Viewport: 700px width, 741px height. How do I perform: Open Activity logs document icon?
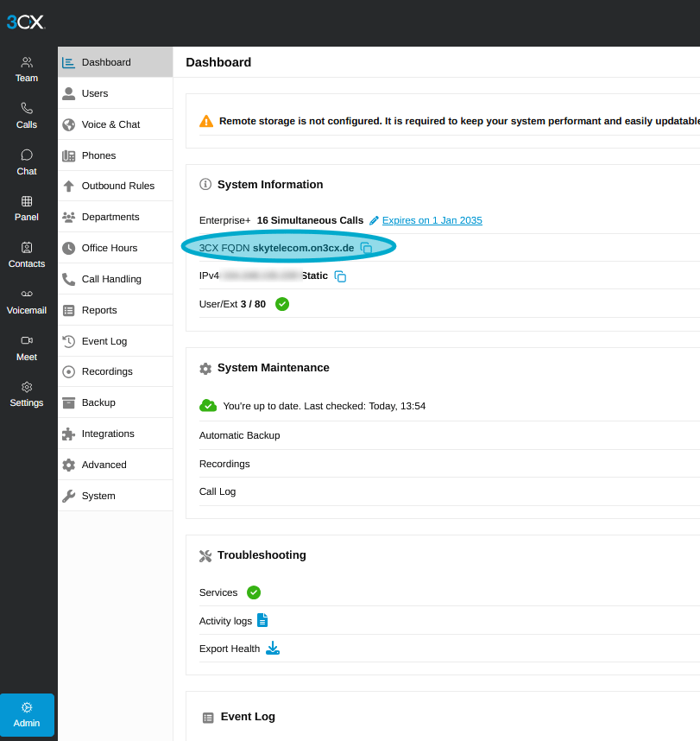[x=262, y=620]
